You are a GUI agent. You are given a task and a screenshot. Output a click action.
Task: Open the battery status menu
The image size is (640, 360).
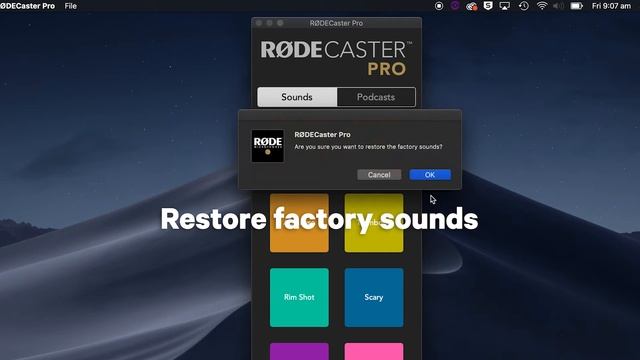(x=576, y=6)
